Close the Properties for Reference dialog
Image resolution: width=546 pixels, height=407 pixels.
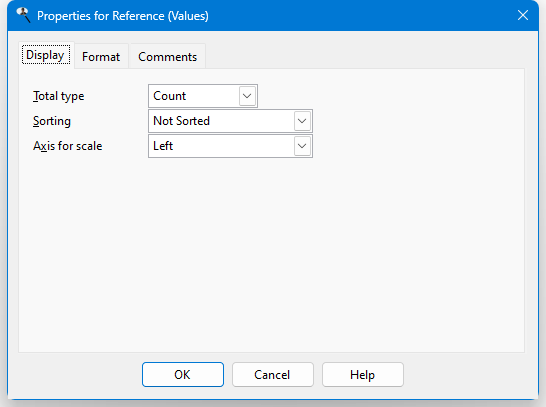[523, 15]
